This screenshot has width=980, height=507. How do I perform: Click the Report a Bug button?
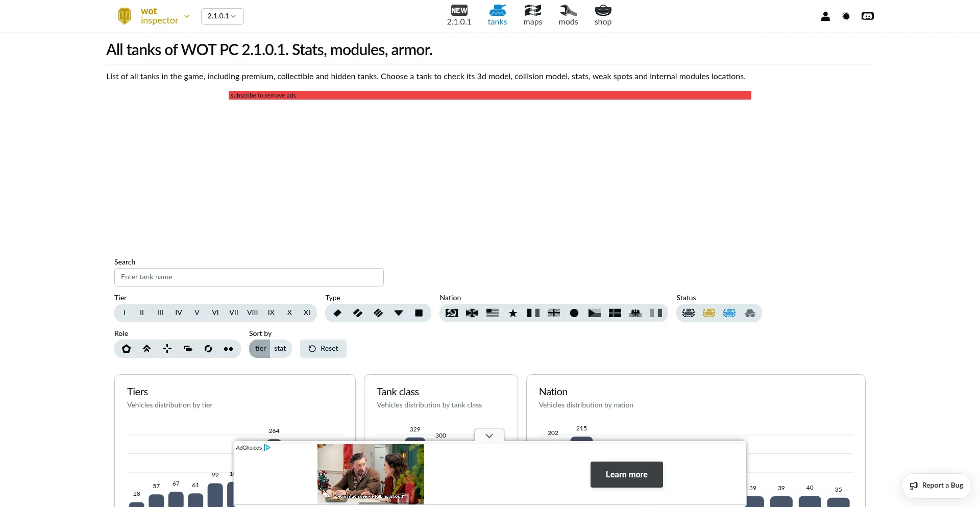pyautogui.click(x=937, y=486)
